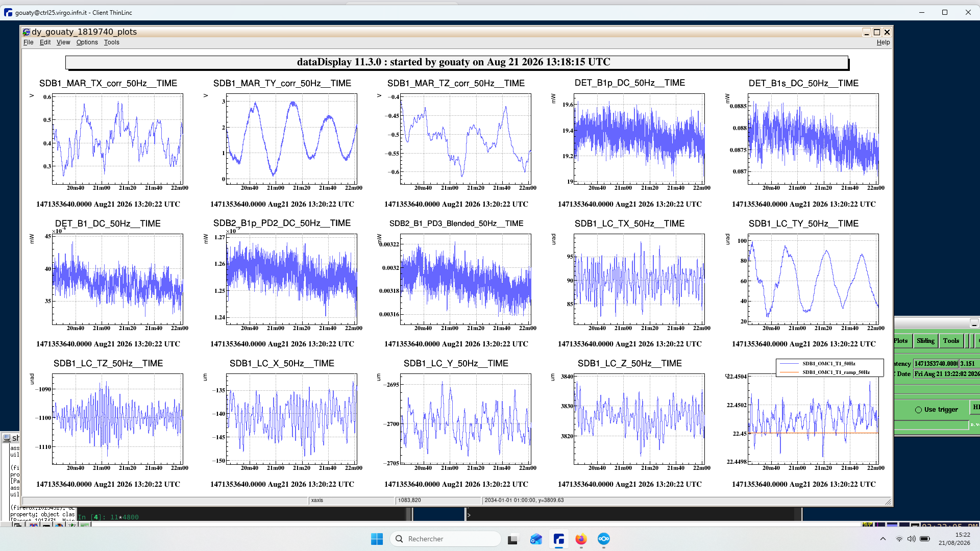Click the yellow system monitor applet

pos(867,525)
